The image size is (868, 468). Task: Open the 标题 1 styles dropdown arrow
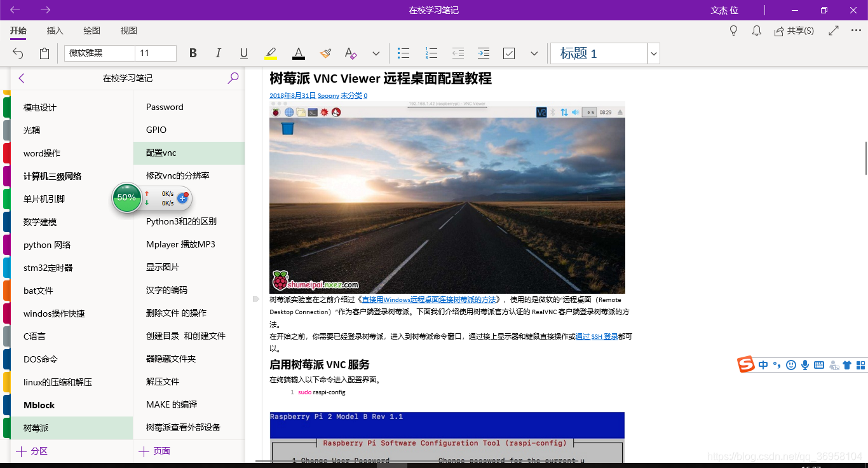click(654, 54)
